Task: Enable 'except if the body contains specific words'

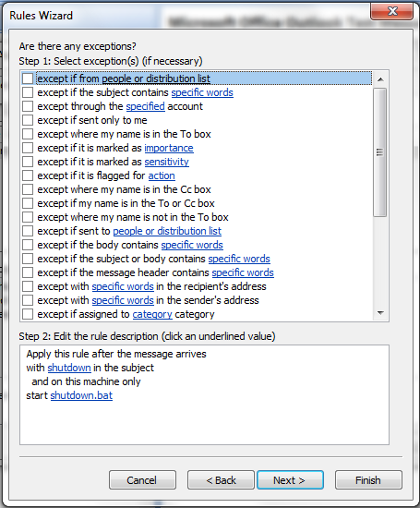Action: point(28,245)
